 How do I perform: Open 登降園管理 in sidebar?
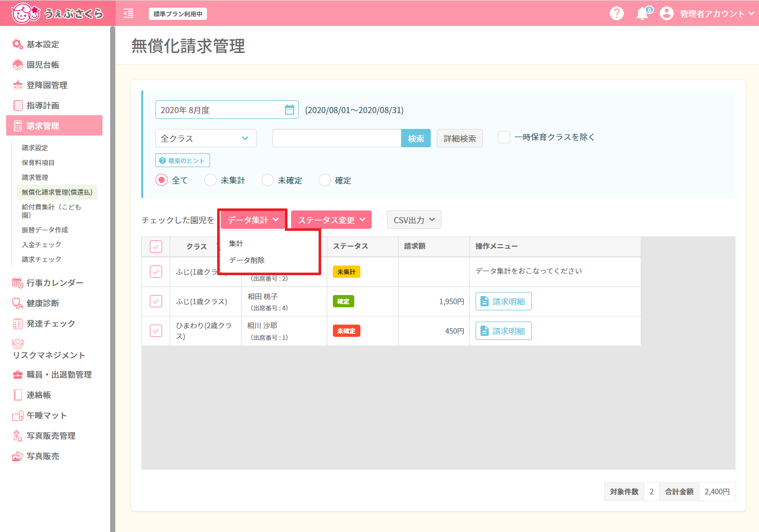pyautogui.click(x=47, y=85)
